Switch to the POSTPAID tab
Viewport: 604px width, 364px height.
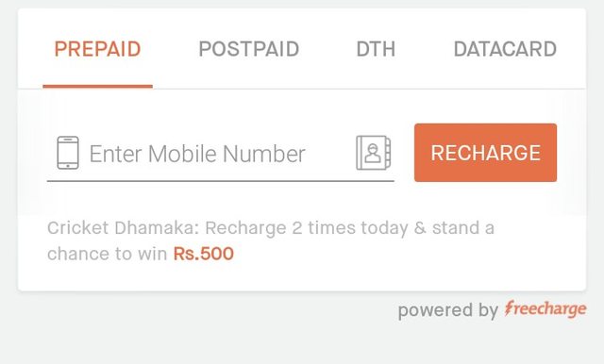pos(249,49)
